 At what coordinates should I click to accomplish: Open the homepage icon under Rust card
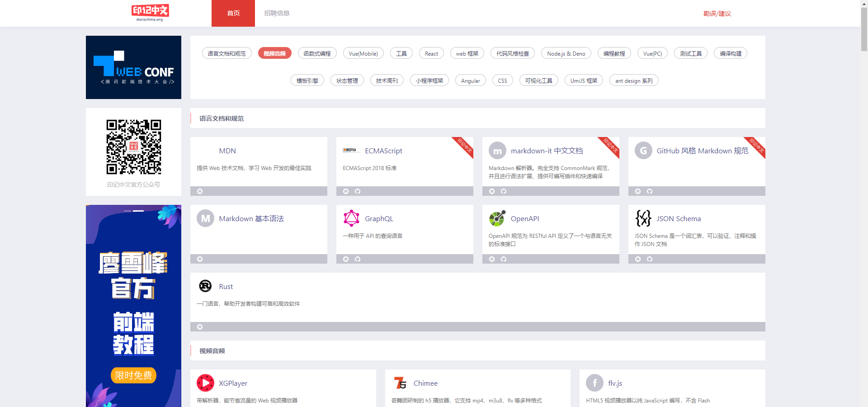(200, 327)
